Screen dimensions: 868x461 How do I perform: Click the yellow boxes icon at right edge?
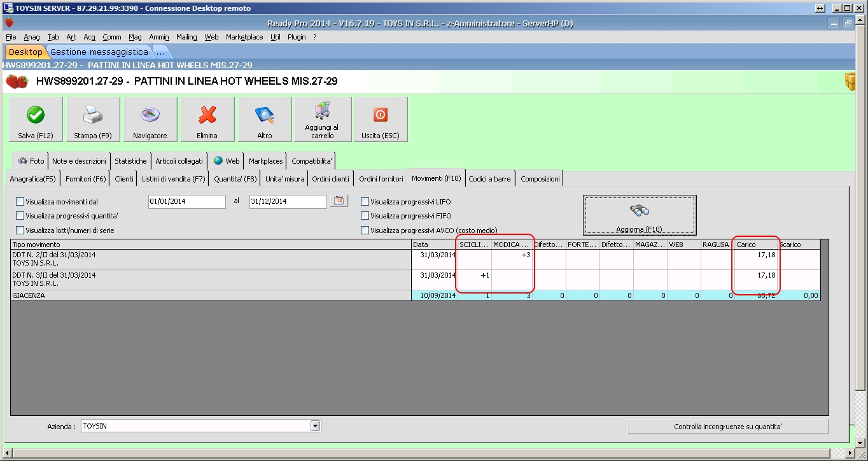(850, 82)
